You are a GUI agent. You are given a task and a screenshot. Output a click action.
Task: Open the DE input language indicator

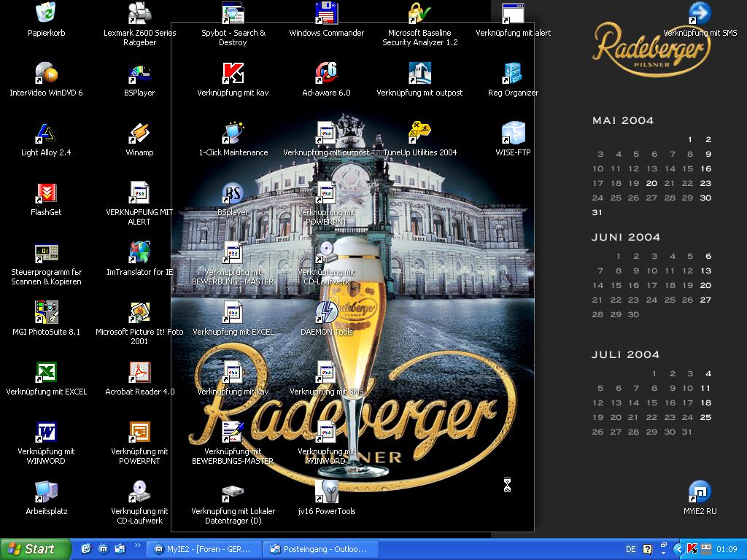[x=631, y=549]
